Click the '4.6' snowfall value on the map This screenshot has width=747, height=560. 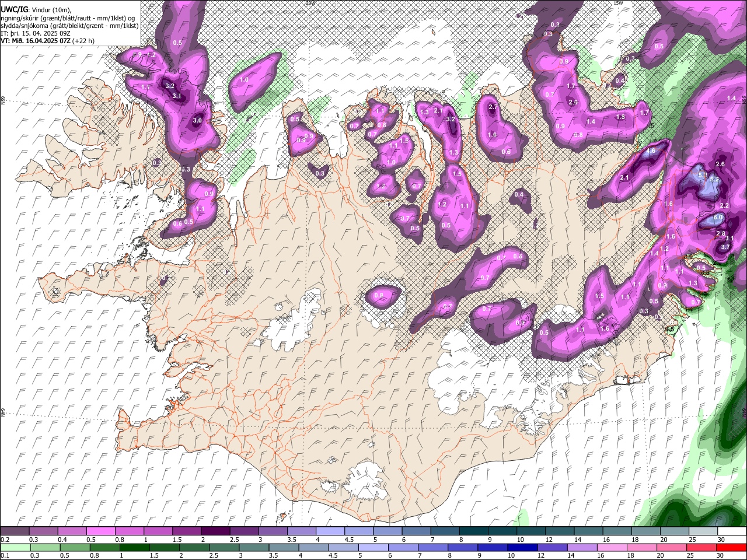pos(652,151)
